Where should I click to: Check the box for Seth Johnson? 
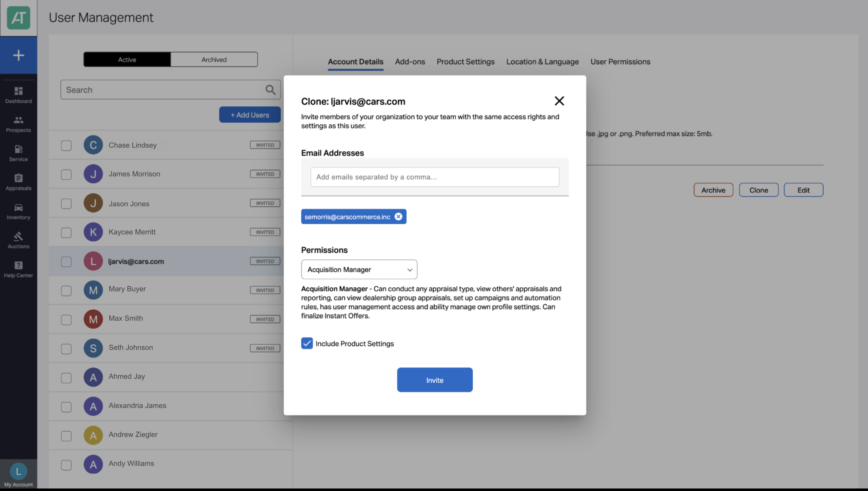[66, 349]
